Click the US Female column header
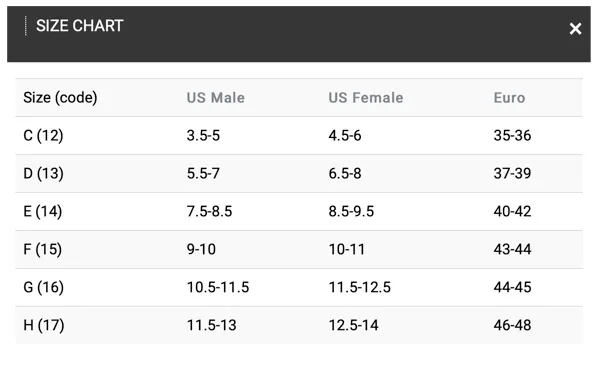This screenshot has height=380, width=599. pyautogui.click(x=366, y=98)
